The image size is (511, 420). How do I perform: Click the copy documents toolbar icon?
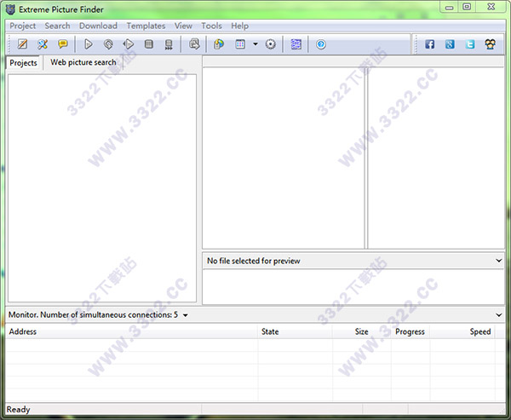(x=194, y=44)
